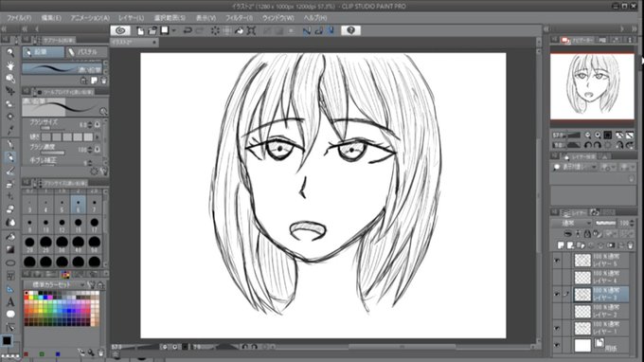Select the Hand move tool
This screenshot has width=644, height=362.
pyautogui.click(x=10, y=65)
